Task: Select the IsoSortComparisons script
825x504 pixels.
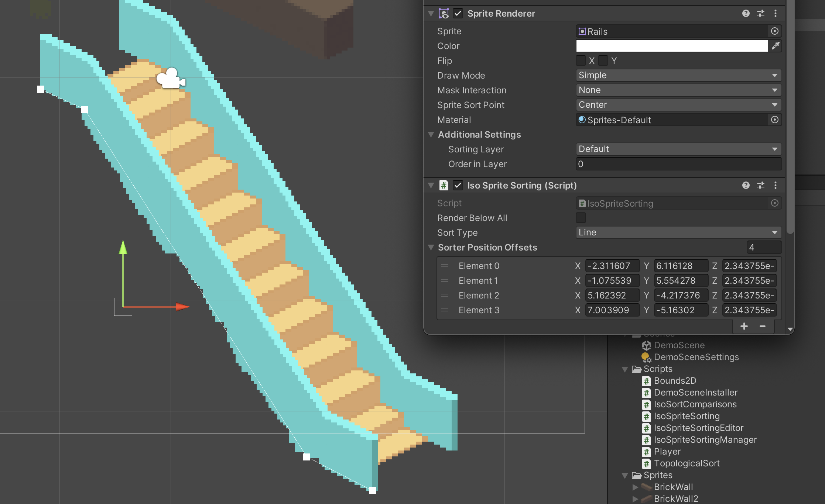Action: [689, 404]
